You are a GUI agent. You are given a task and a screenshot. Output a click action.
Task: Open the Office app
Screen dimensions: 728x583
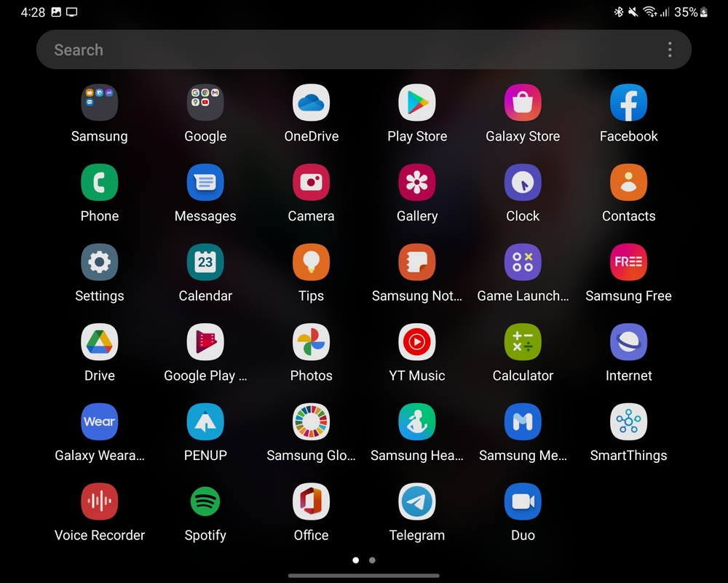311,501
